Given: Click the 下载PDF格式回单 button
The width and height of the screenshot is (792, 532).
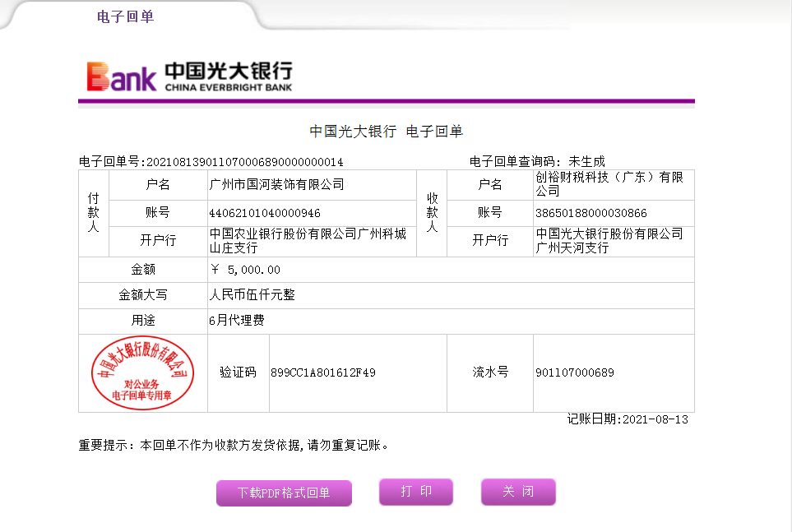Looking at the screenshot, I should 284,493.
